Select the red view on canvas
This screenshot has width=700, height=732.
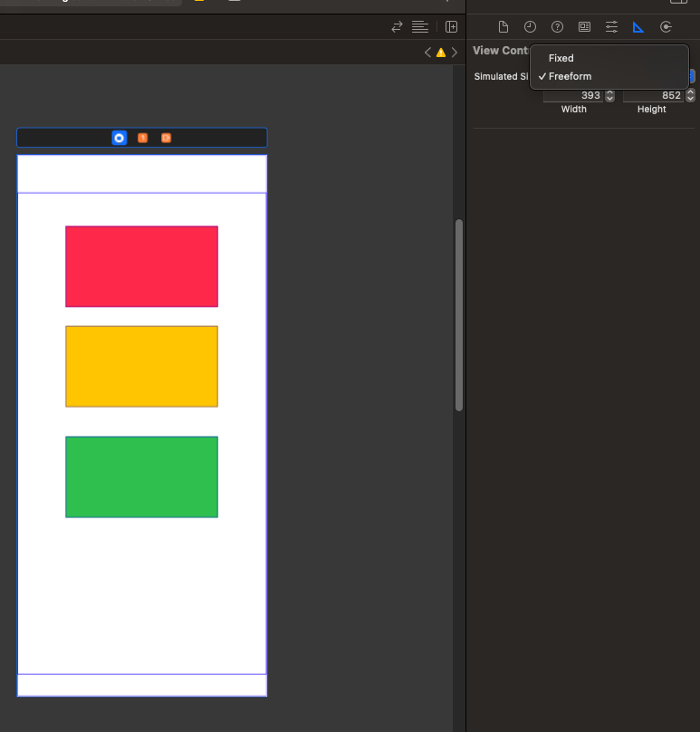coord(141,266)
